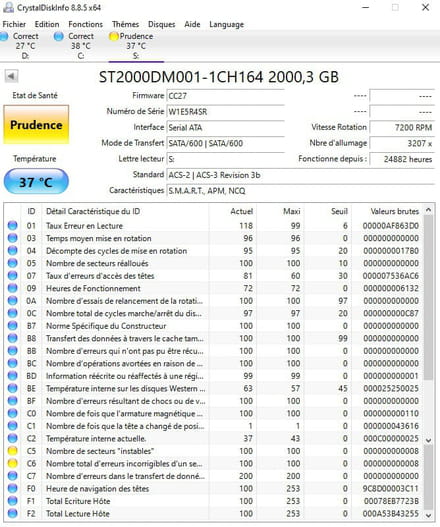440x527 pixels.
Task: Click the status icon for attribute 03
Action: click(12, 238)
